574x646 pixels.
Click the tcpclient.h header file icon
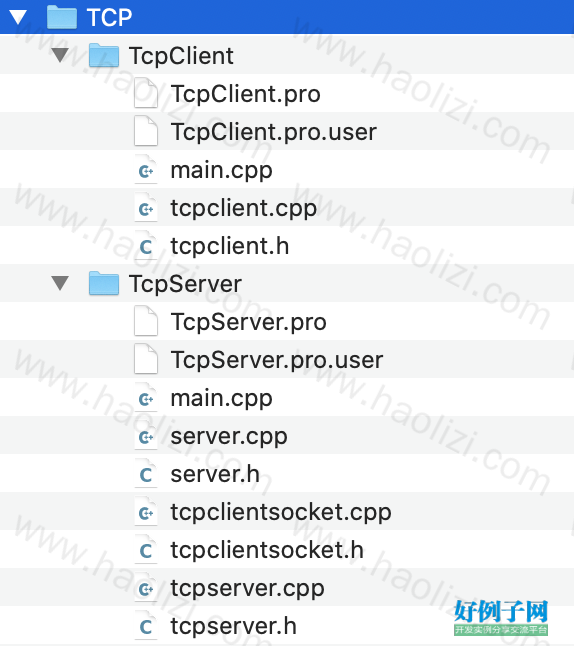[146, 246]
